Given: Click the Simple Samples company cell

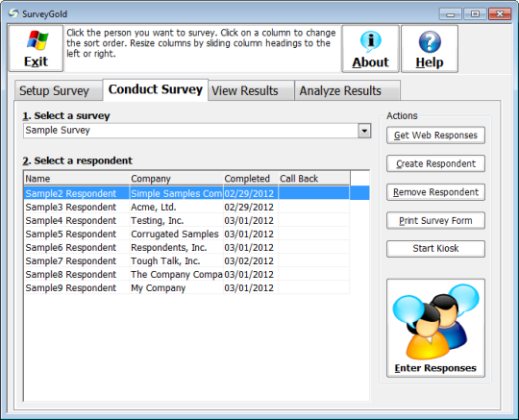Looking at the screenshot, I should (x=177, y=193).
